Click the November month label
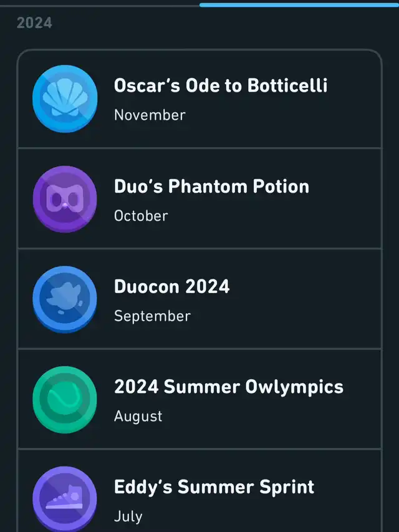 tap(150, 115)
